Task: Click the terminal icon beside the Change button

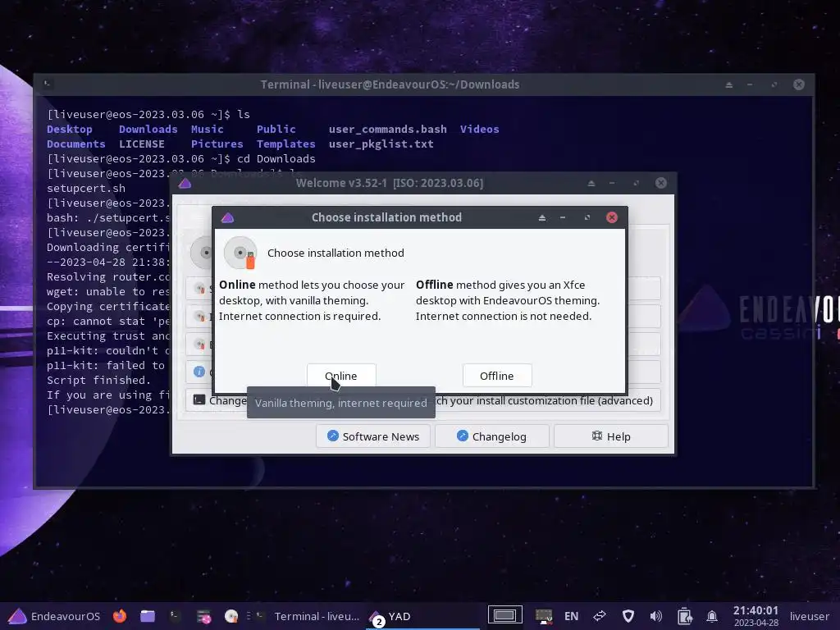Action: (x=199, y=400)
